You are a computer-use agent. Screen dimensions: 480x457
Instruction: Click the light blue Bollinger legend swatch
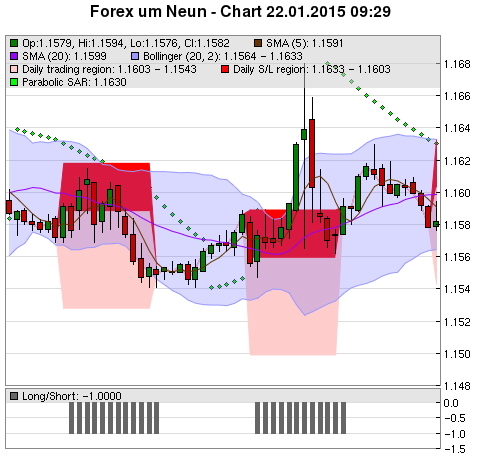(x=135, y=56)
